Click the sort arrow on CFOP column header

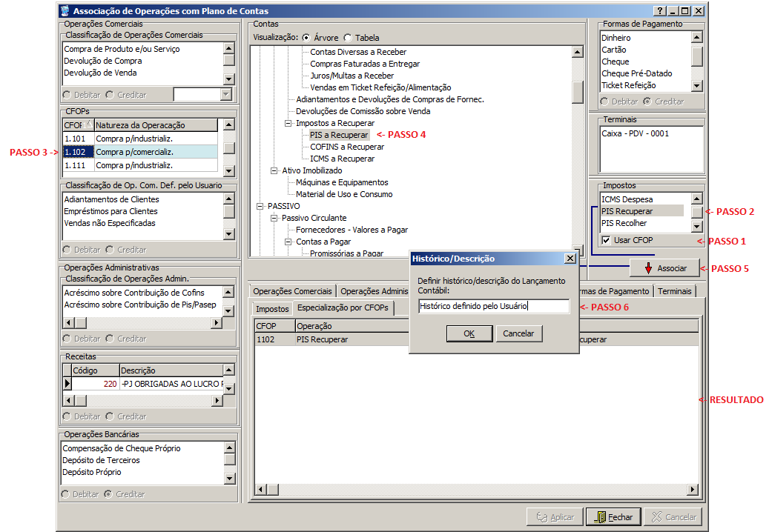pos(88,124)
